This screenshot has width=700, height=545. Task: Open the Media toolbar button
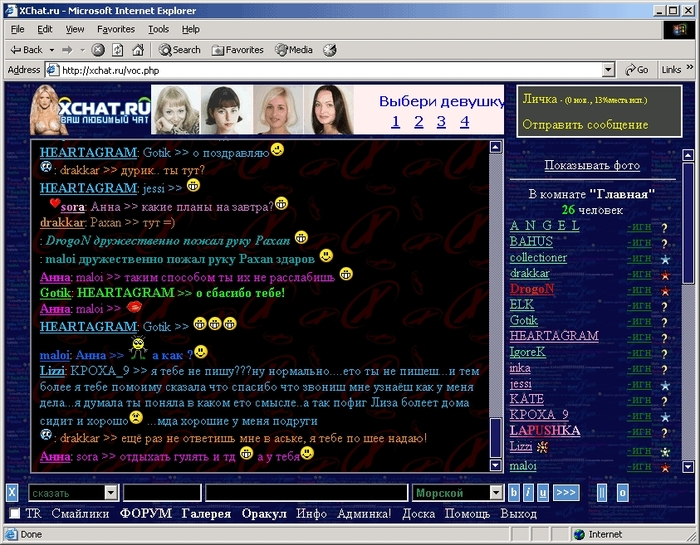[294, 50]
